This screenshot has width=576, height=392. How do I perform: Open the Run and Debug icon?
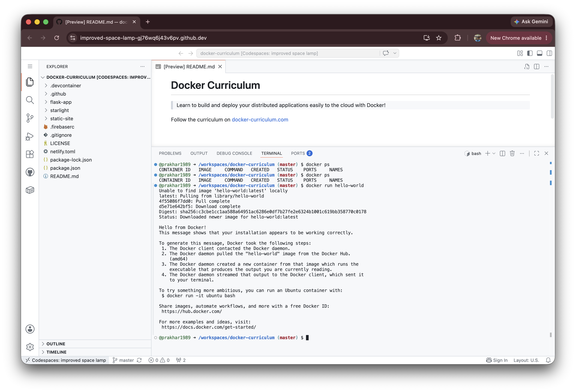click(x=30, y=136)
